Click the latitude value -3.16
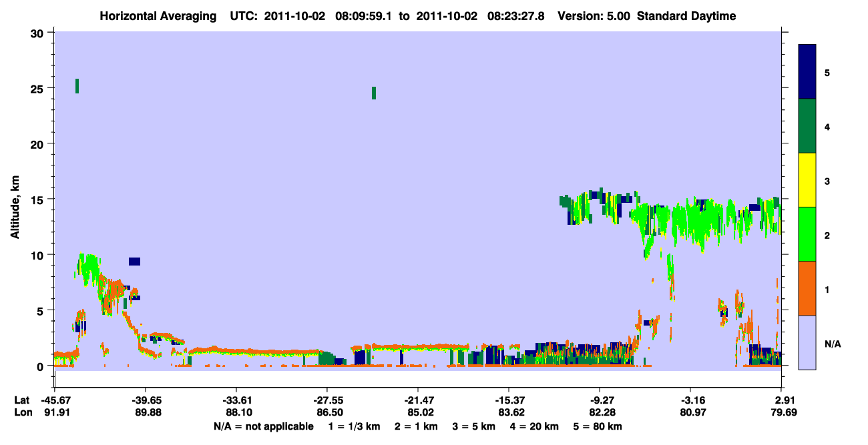 point(690,400)
